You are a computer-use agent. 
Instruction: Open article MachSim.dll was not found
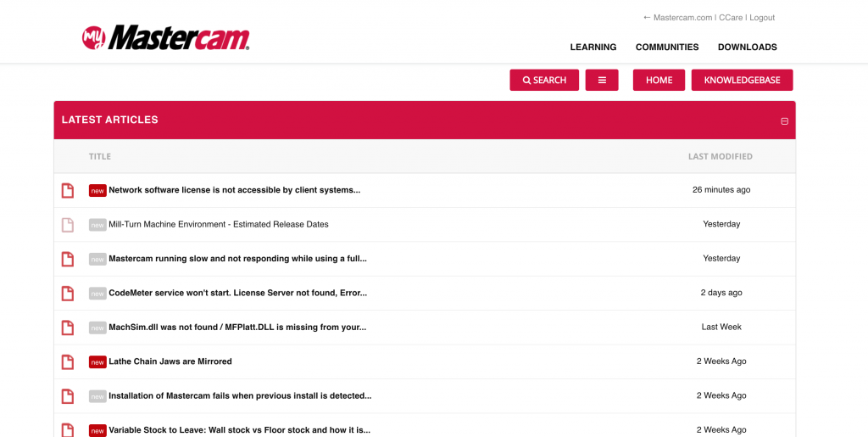pyautogui.click(x=237, y=328)
